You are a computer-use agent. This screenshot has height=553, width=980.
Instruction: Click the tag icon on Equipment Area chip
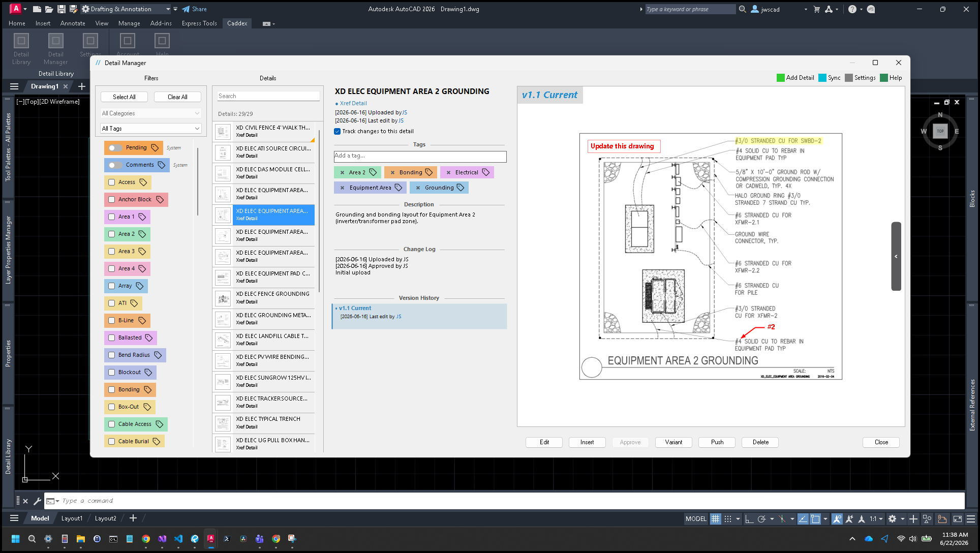coord(399,188)
